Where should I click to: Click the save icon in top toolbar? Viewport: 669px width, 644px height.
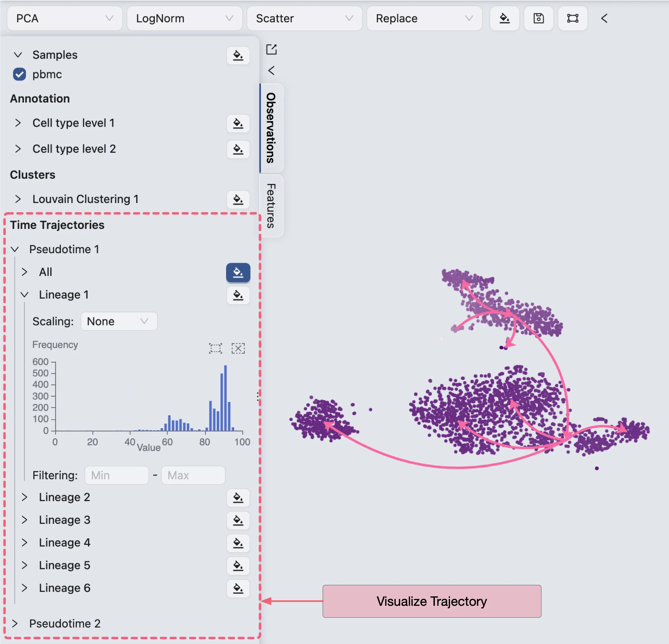point(538,18)
